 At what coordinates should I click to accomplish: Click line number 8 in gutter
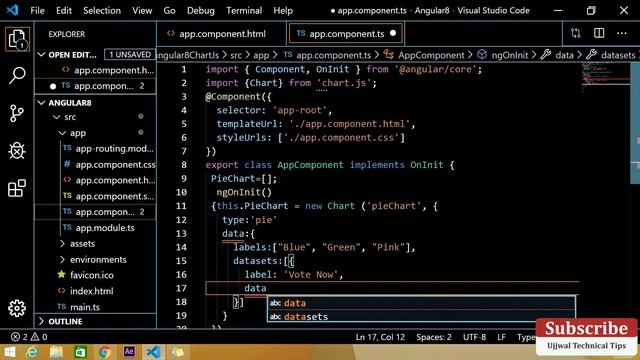pyautogui.click(x=184, y=165)
